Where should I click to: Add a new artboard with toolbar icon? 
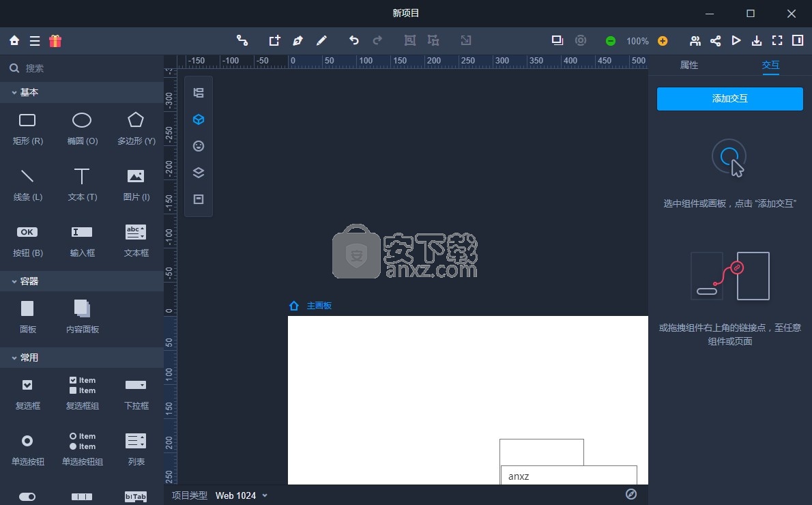point(274,40)
